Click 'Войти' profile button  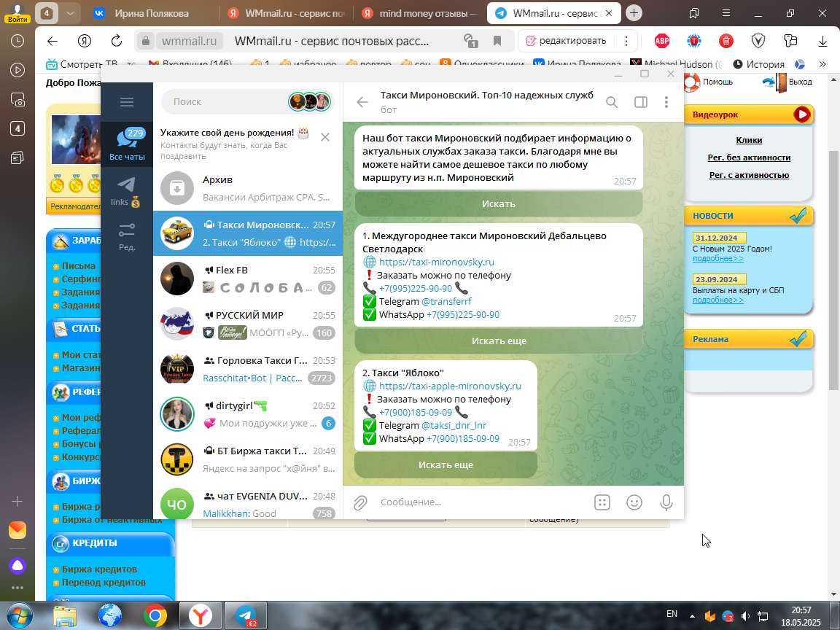(x=17, y=13)
